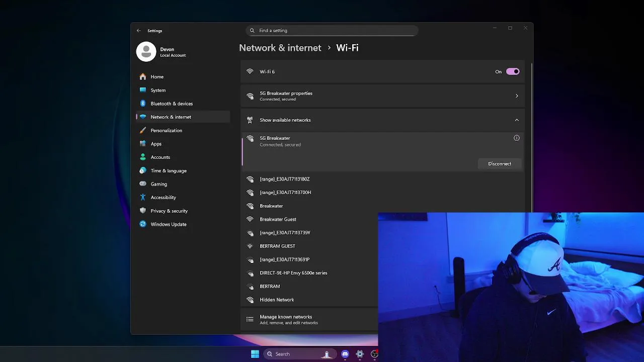Click the Personalization brush icon
644x362 pixels.
coord(143,130)
